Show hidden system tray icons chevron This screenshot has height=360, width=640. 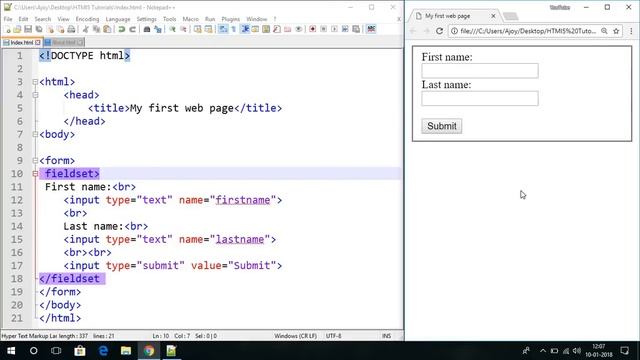click(x=542, y=351)
